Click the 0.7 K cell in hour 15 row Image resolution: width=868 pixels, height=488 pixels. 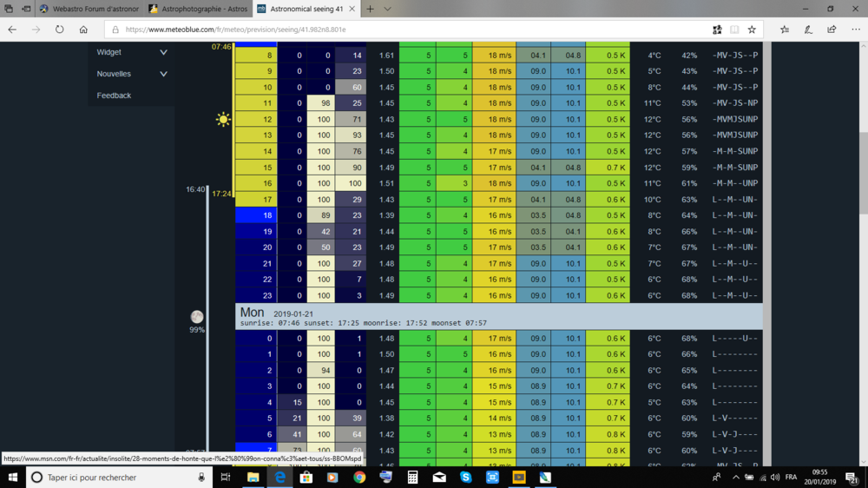[x=608, y=168]
